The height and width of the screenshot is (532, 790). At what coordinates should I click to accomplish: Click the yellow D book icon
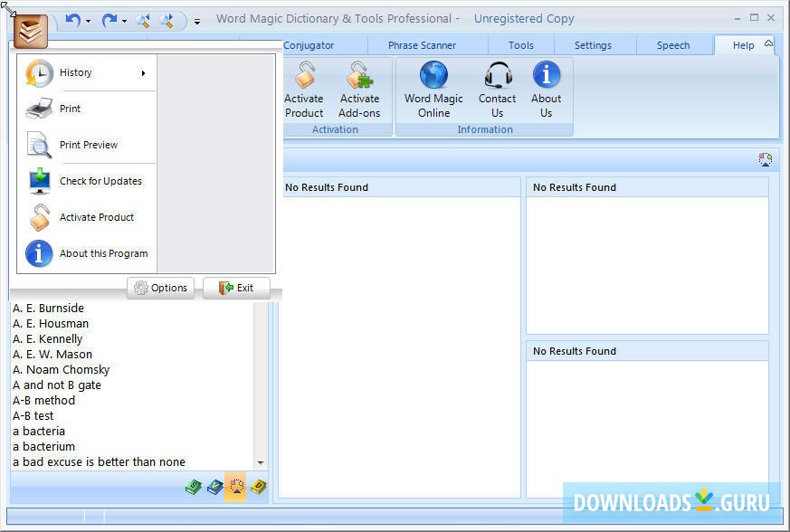259,487
